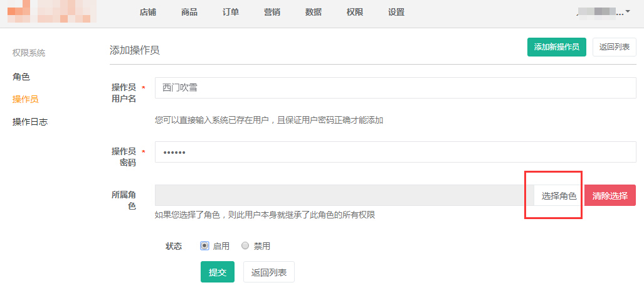Open the user account dropdown arrow
The image size is (644, 285).
(628, 12)
